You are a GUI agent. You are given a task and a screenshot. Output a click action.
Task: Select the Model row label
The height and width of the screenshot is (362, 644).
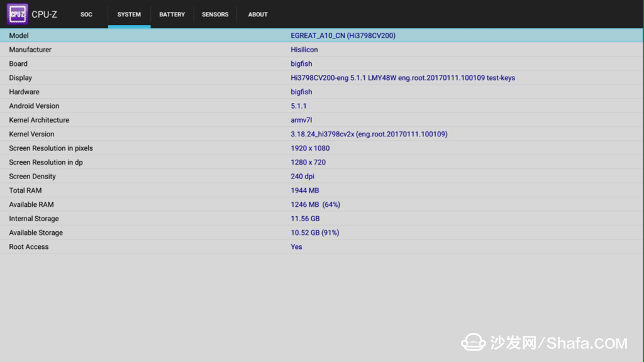[19, 36]
